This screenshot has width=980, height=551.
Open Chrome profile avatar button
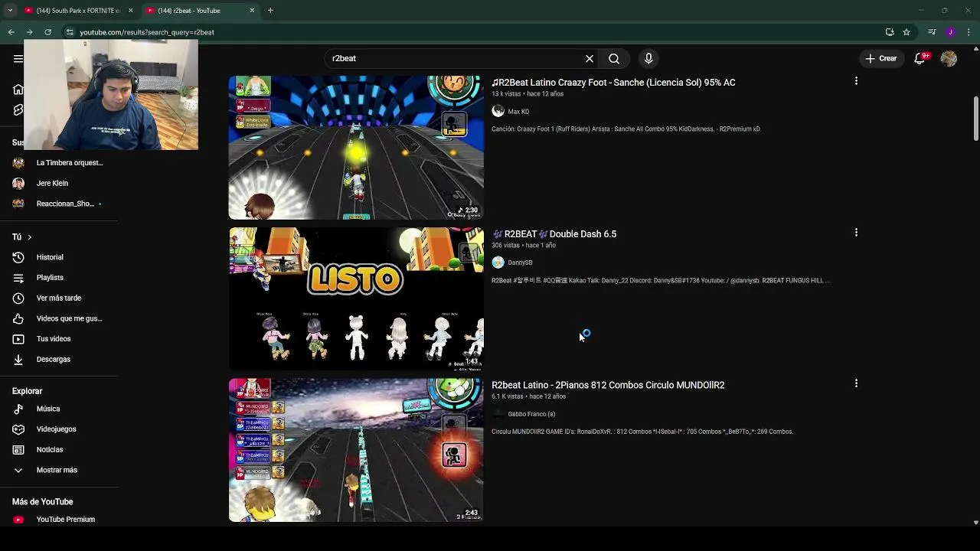click(950, 32)
